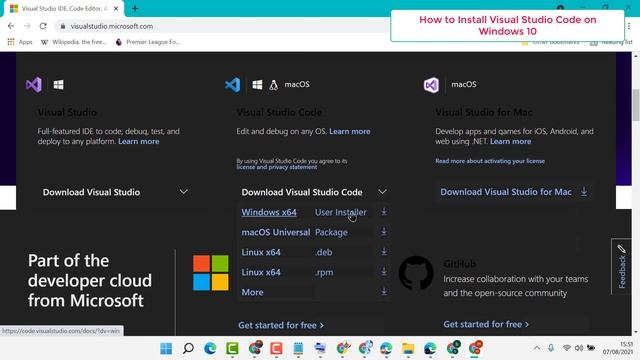Viewport: 640px width, 360px height.
Task: Click the purple Visual Studio logo icon
Action: 34,85
